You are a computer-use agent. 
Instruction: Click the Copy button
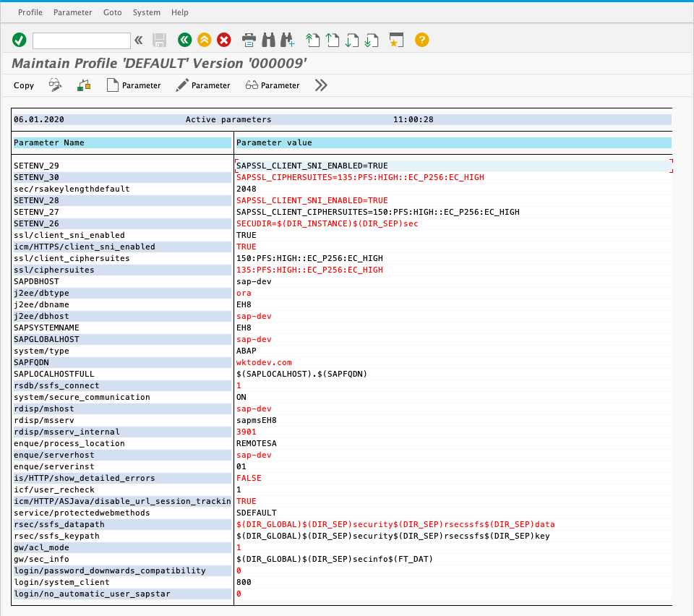point(23,85)
